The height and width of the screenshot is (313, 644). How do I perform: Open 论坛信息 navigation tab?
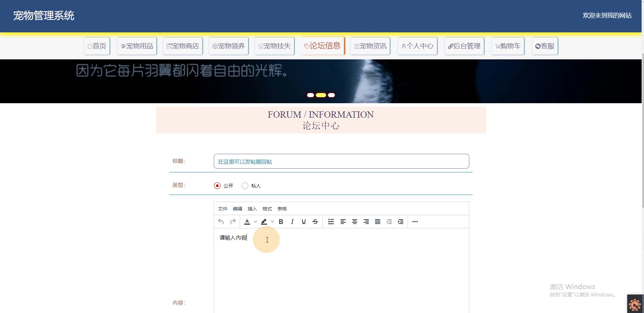[323, 46]
